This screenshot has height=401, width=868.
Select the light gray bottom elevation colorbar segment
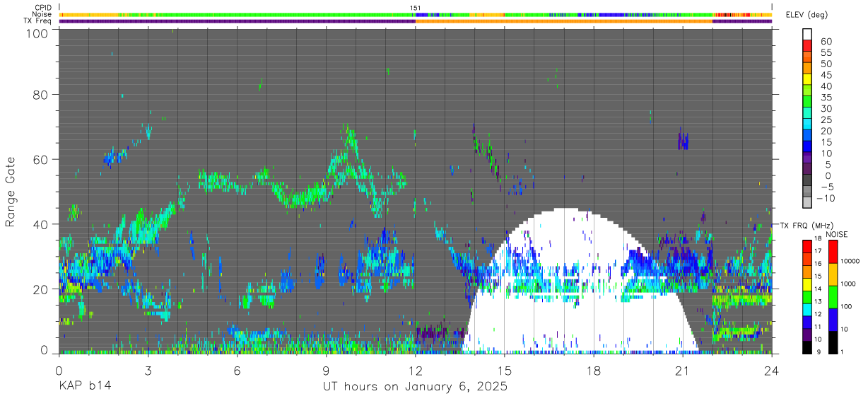click(x=807, y=203)
